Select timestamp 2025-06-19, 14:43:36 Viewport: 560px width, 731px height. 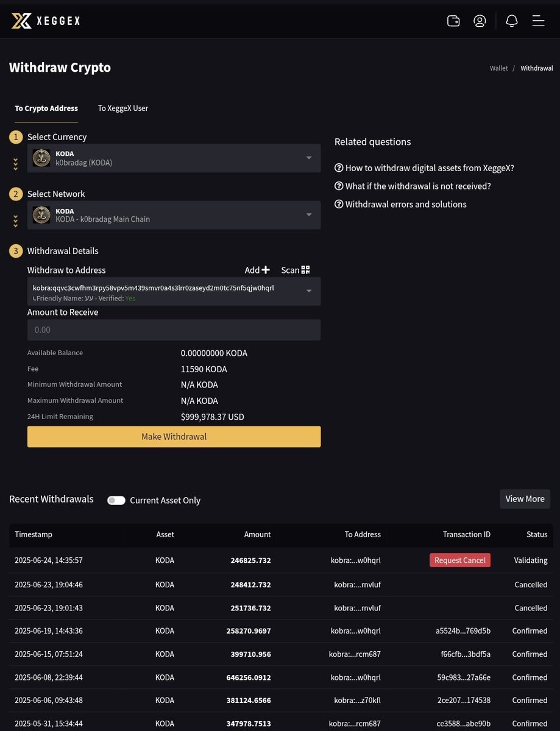click(49, 631)
